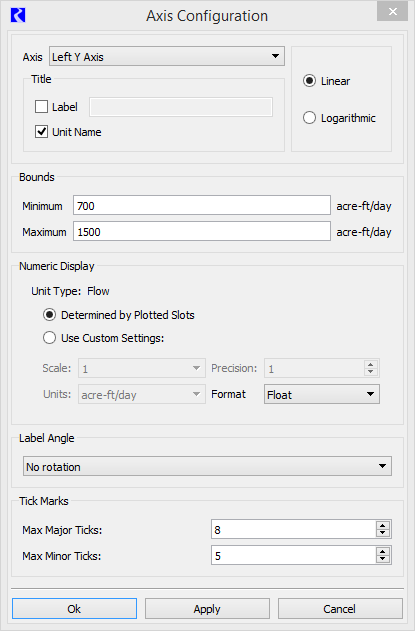Click the RiverWare logo icon in title bar
Screen dimensions: 415x631
pyautogui.click(x=18, y=16)
